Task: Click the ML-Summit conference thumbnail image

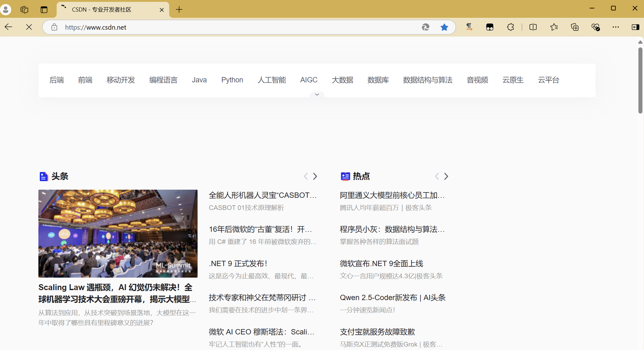Action: pos(118,234)
